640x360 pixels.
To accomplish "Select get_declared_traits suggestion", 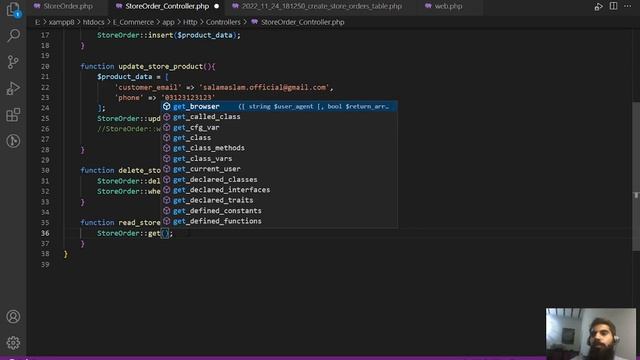I will [x=279, y=200].
